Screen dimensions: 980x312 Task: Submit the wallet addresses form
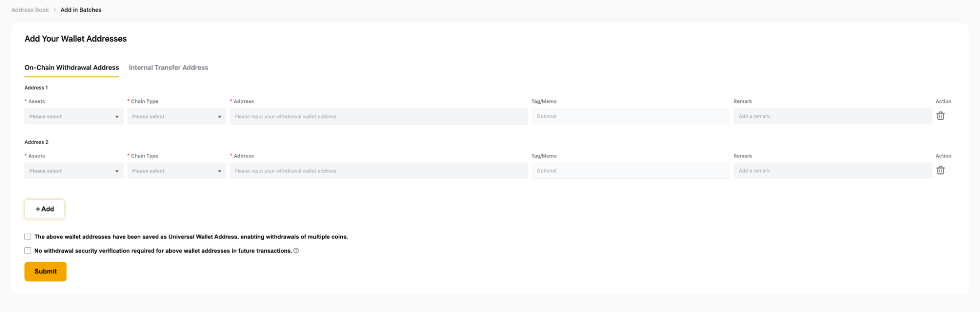[x=45, y=271]
